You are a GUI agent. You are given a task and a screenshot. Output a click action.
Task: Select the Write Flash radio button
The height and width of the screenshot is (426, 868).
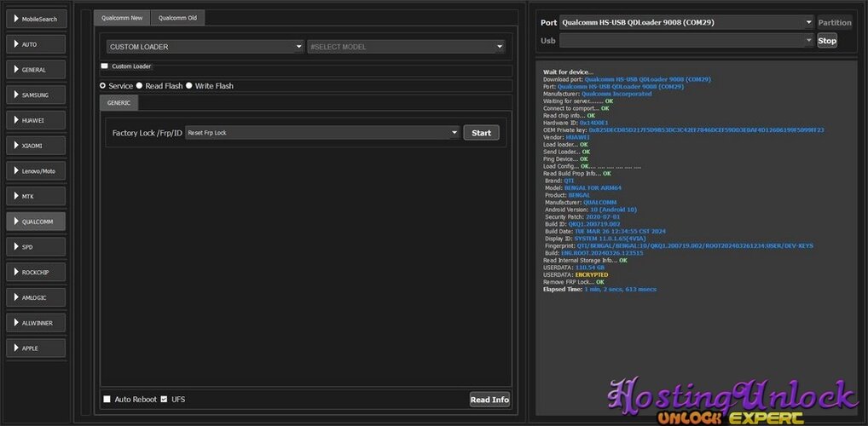pos(188,86)
